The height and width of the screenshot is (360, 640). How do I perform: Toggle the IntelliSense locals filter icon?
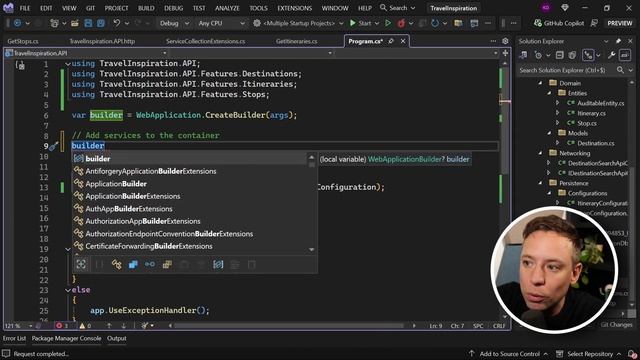tap(218, 264)
